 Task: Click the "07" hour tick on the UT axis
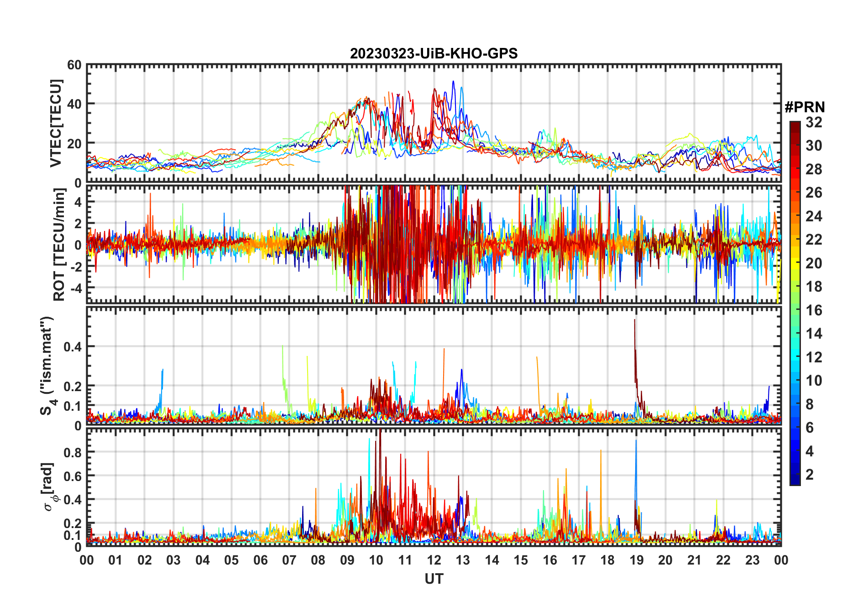tap(289, 560)
